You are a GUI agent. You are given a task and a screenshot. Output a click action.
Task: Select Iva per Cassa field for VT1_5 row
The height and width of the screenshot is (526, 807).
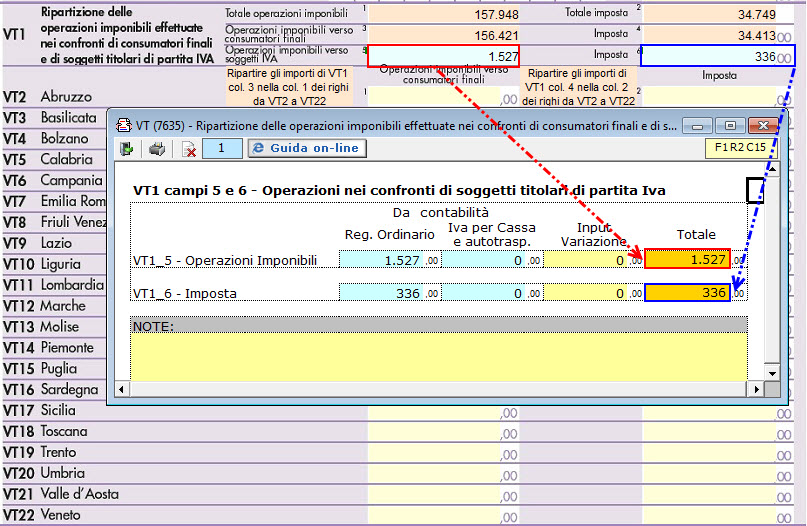(483, 260)
